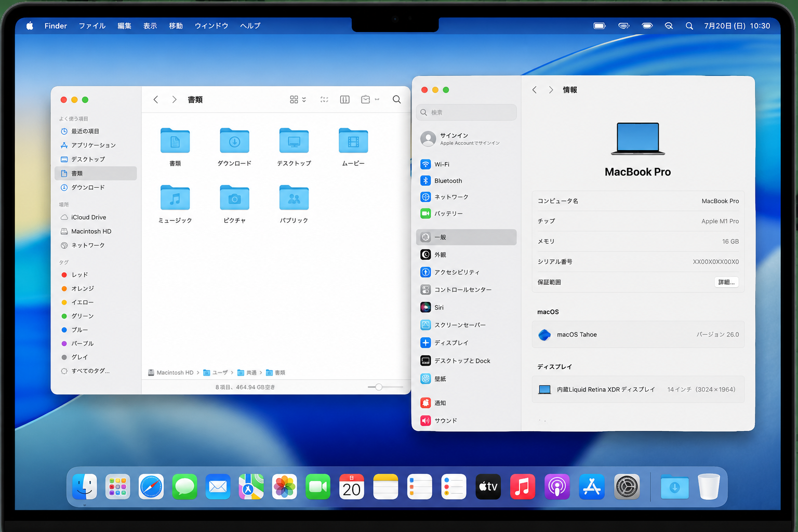Open the Trash in the Dock
This screenshot has height=532, width=798.
coord(709,487)
